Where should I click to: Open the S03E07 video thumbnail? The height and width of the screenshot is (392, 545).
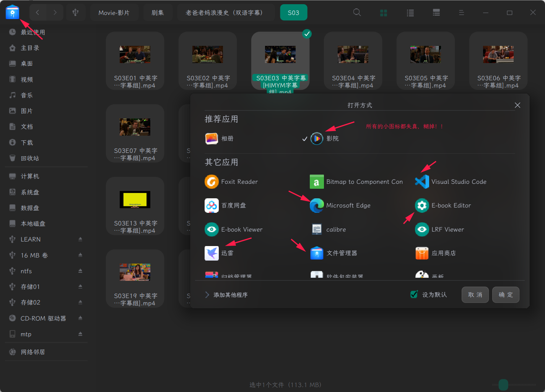click(x=135, y=127)
